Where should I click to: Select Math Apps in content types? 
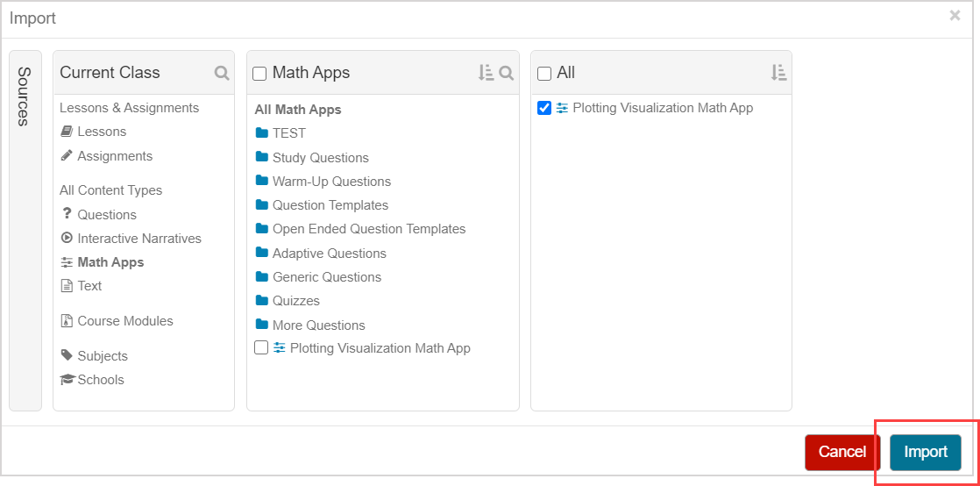click(110, 262)
